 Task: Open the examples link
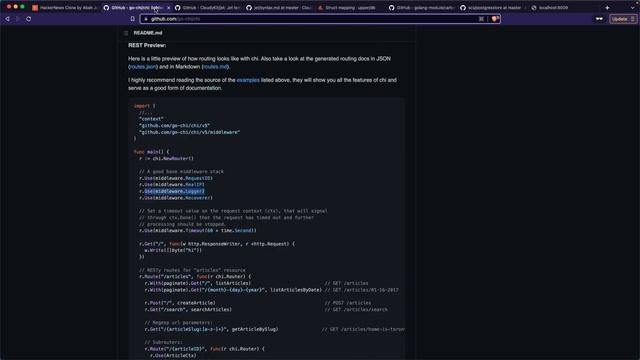[248, 80]
